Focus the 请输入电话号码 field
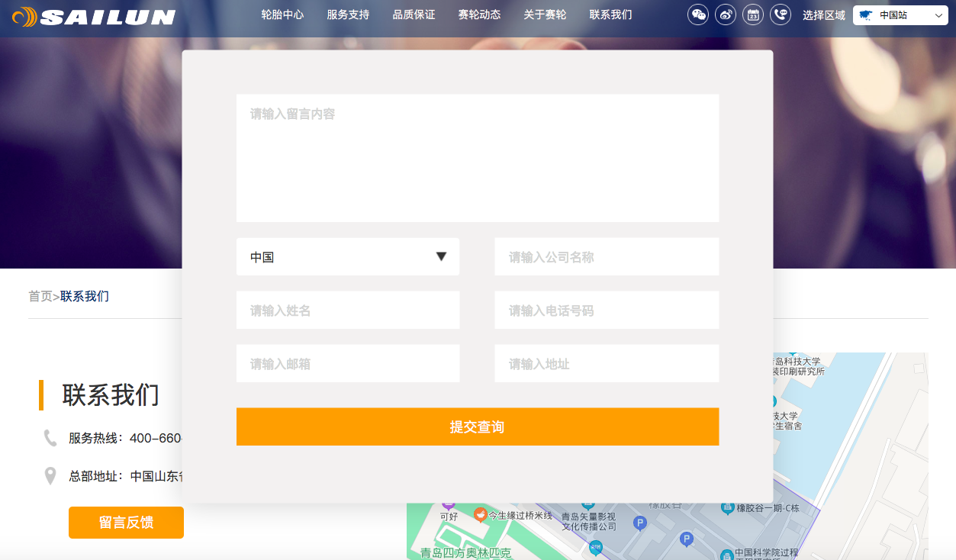Viewport: 956px width, 560px height. (607, 311)
